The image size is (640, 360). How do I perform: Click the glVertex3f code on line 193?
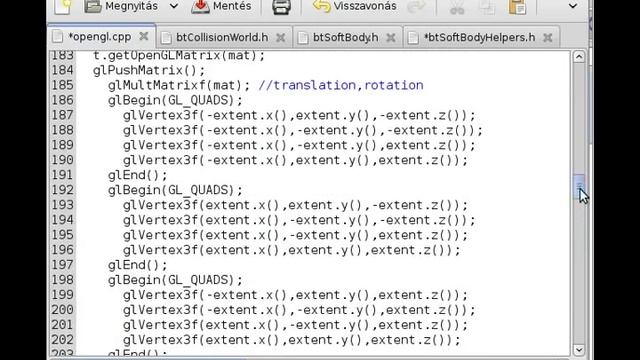296,205
